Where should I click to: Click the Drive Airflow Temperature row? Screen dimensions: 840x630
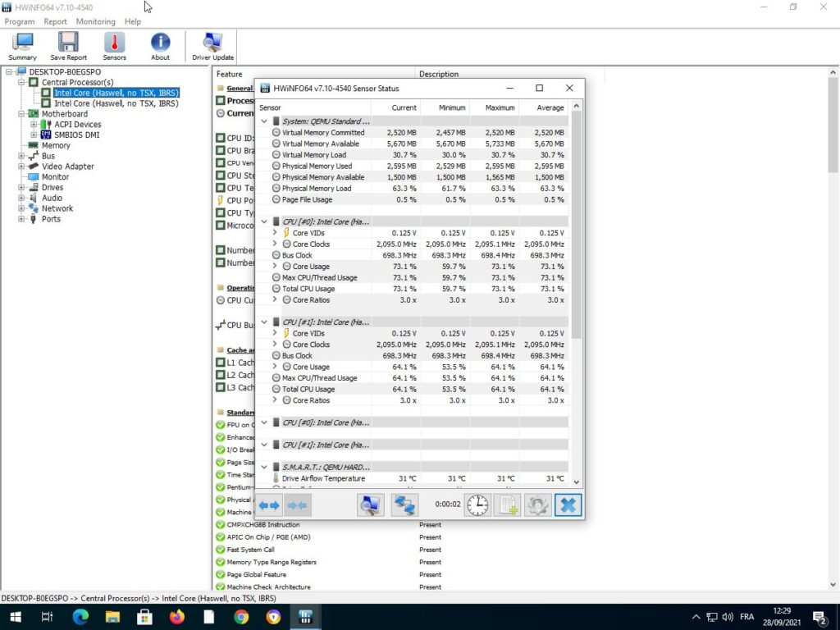[413, 478]
